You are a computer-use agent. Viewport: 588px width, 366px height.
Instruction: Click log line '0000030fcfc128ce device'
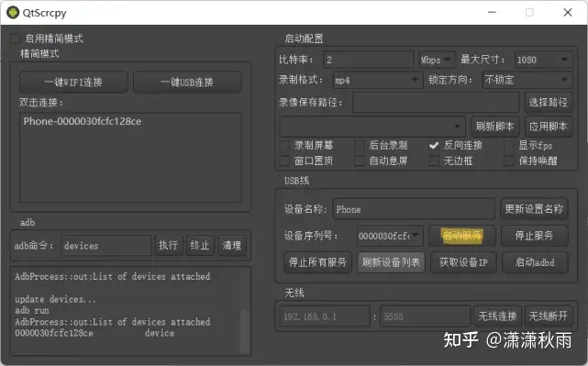tap(94, 333)
